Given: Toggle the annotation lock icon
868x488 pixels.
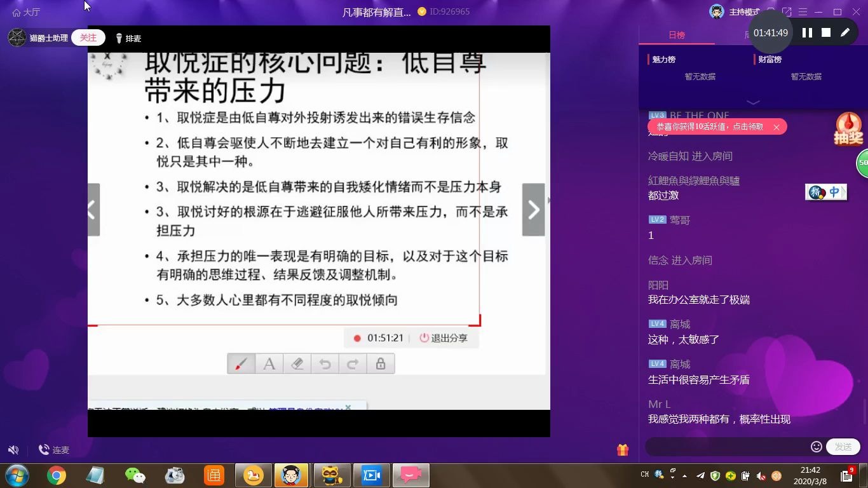Looking at the screenshot, I should (x=381, y=363).
